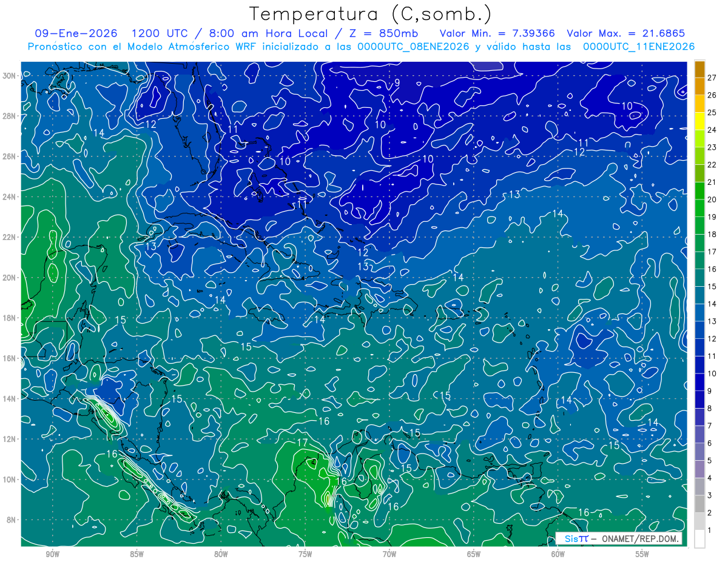Screen dimensions: 728x562
Task: Click the purple segment between 5 and 6
Action: click(x=699, y=452)
